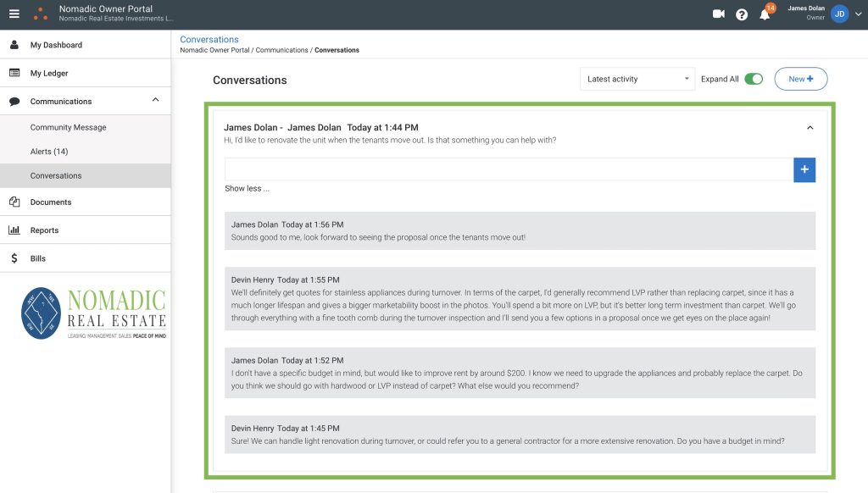This screenshot has width=868, height=493.
Task: Click the My Dashboard person icon
Action: point(14,44)
